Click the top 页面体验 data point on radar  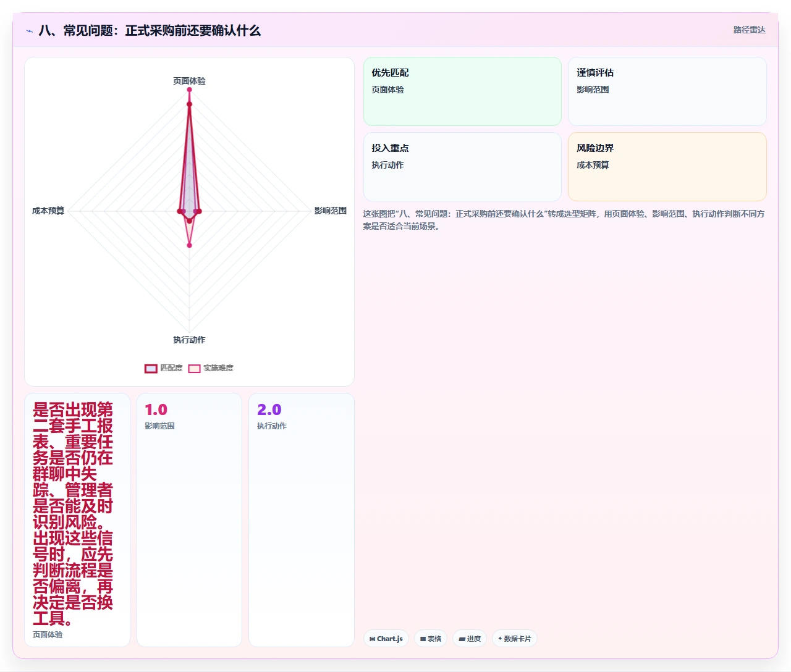[189, 90]
